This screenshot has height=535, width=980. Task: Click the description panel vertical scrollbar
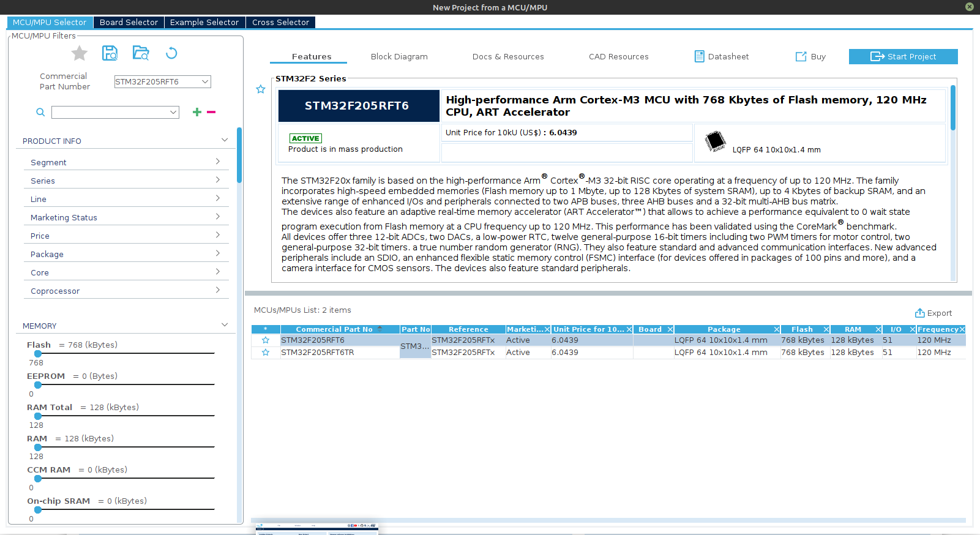click(x=953, y=108)
